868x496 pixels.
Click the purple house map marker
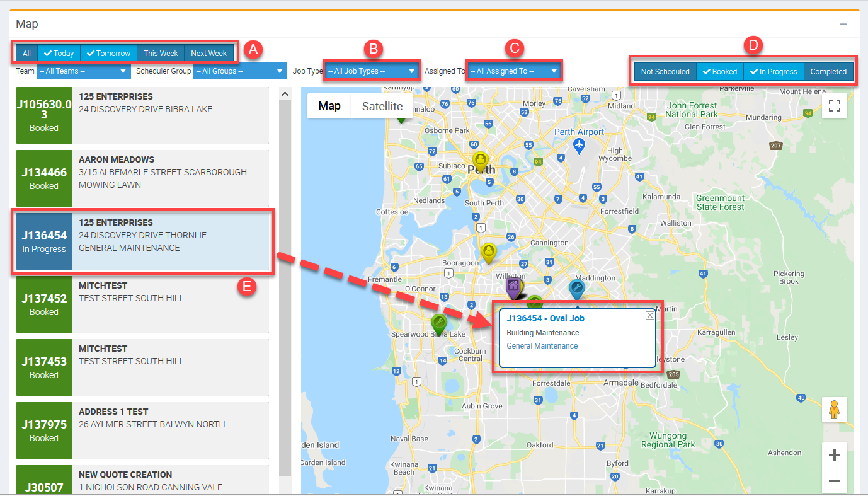point(513,287)
